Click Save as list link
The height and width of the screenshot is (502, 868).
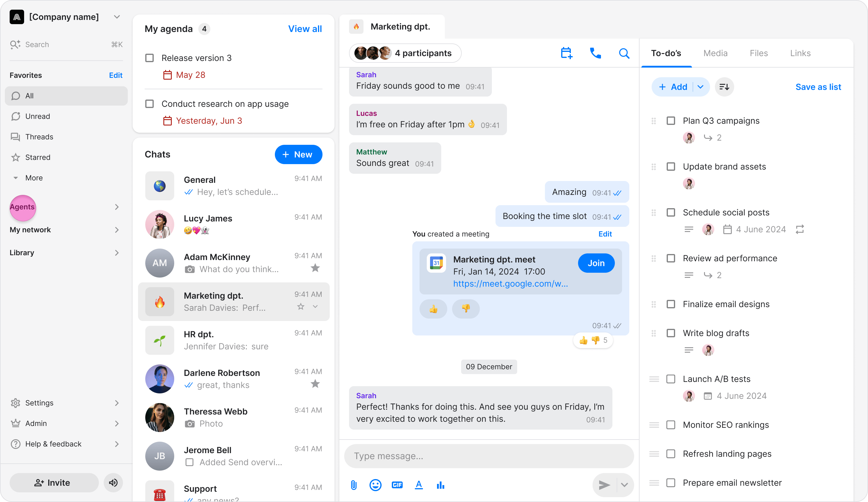[818, 87]
